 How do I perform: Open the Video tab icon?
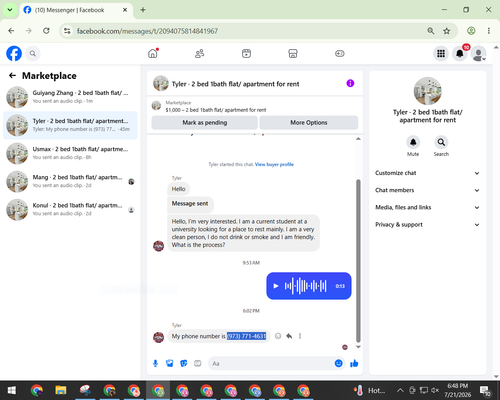(246, 53)
